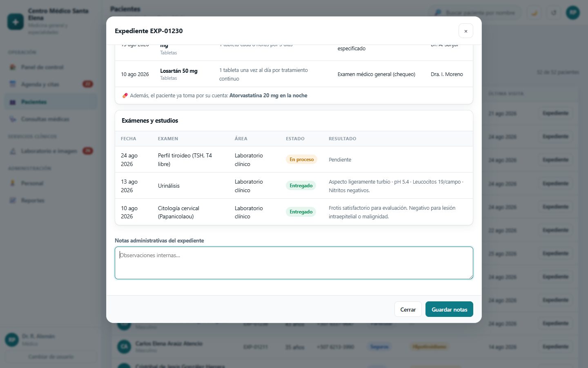Click the doctor name Dra. I. Moreno

click(447, 74)
